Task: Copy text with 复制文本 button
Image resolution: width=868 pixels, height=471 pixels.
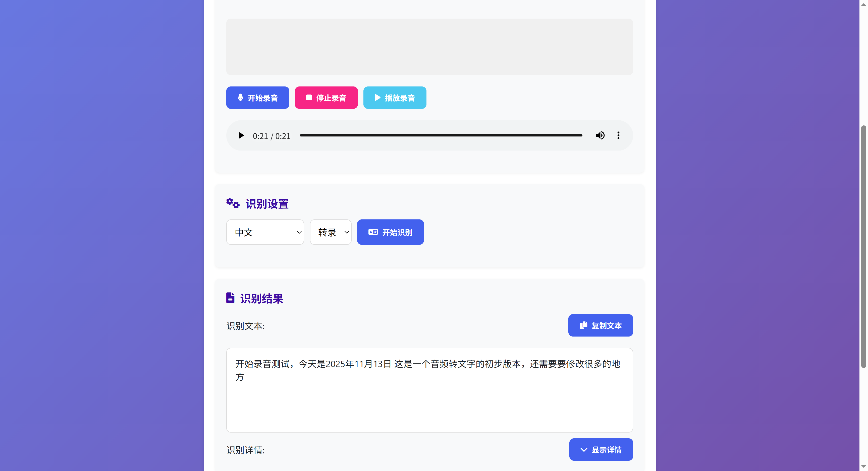Action: tap(601, 325)
